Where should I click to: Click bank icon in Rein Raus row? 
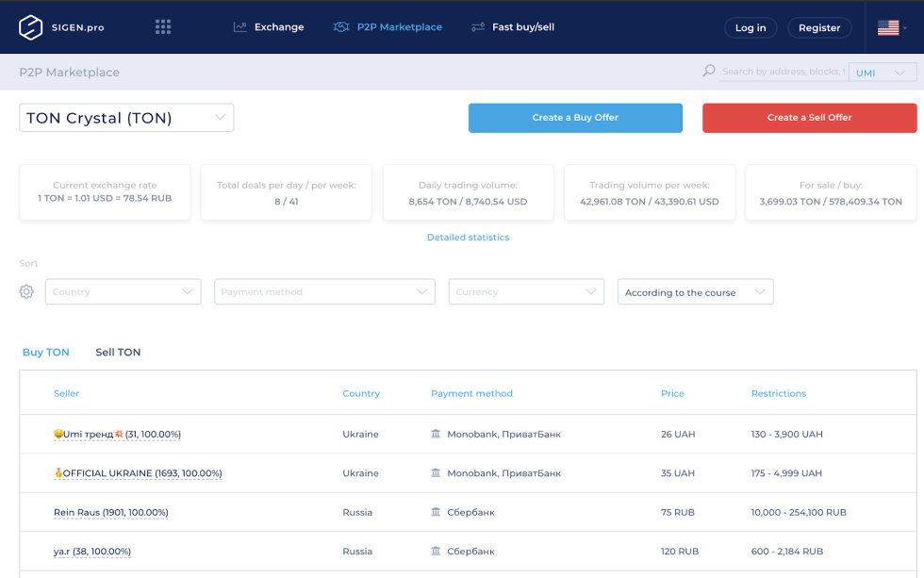pyautogui.click(x=436, y=512)
